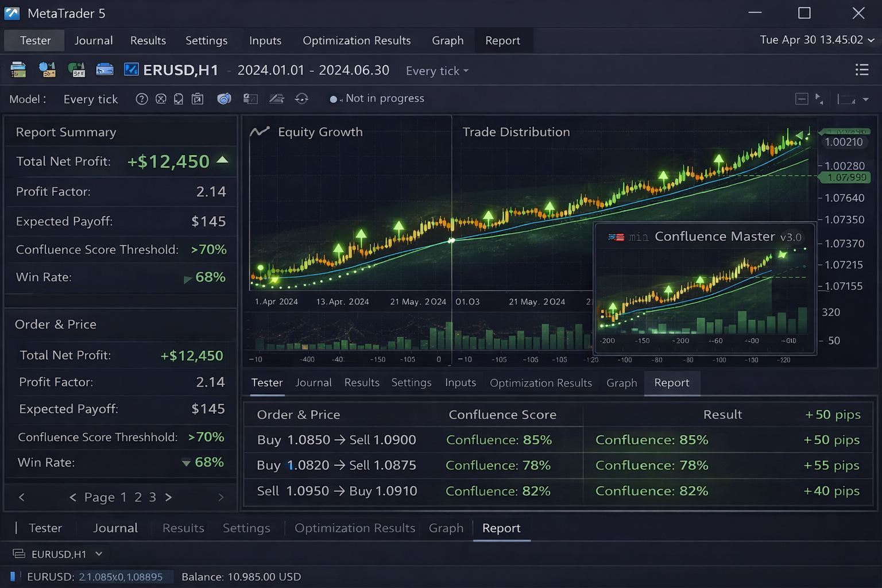Switch to the Report tab in top menu

[502, 41]
